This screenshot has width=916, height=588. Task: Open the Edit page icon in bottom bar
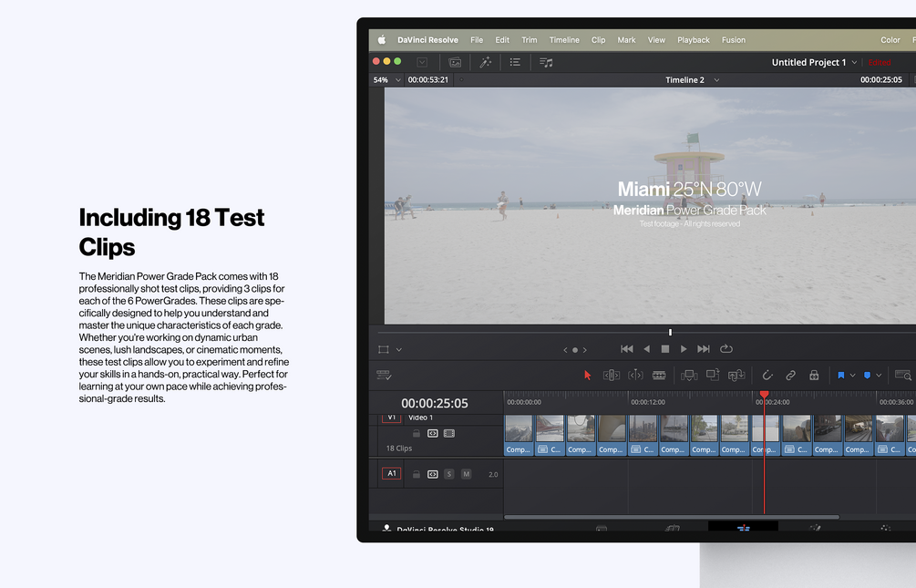click(743, 527)
